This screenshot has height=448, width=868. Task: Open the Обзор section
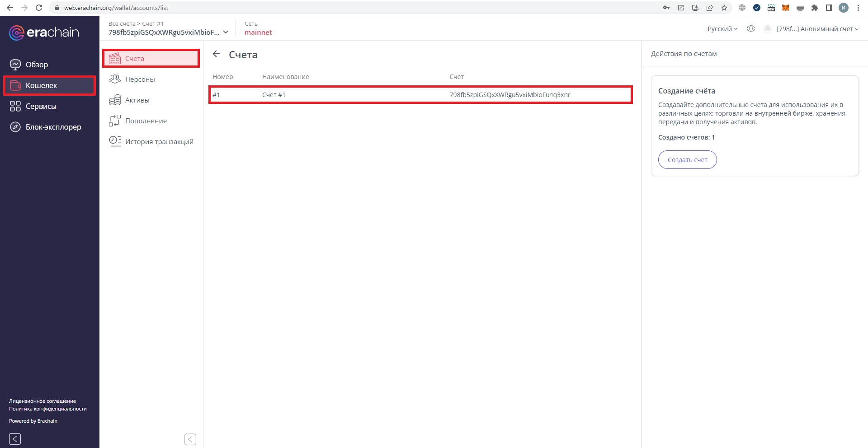(x=37, y=65)
